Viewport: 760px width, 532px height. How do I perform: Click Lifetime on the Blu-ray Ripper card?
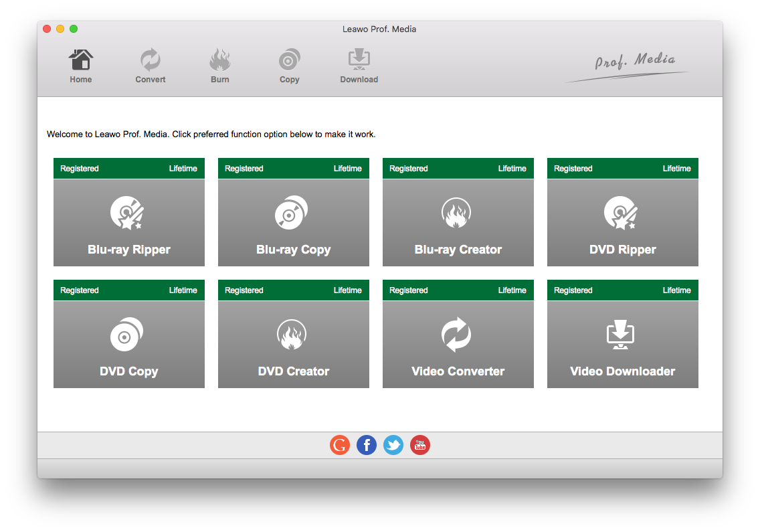pos(183,168)
